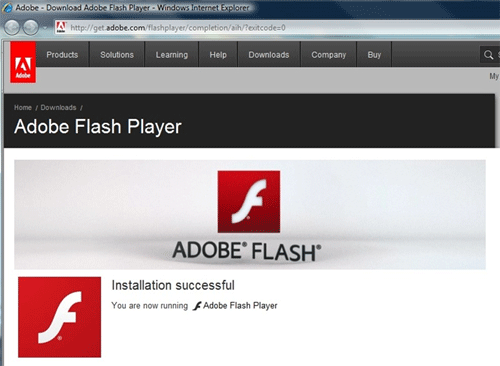Click the browser Back arrow button
The image size is (500, 366).
click(x=12, y=27)
